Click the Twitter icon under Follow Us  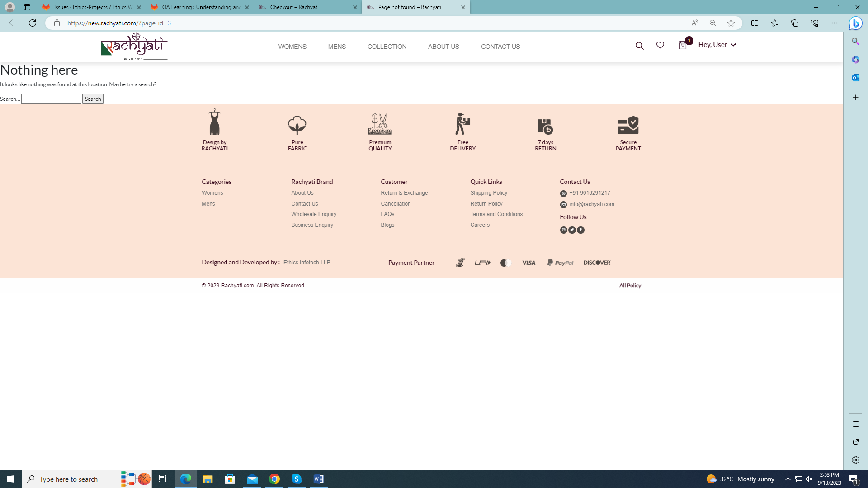(572, 230)
